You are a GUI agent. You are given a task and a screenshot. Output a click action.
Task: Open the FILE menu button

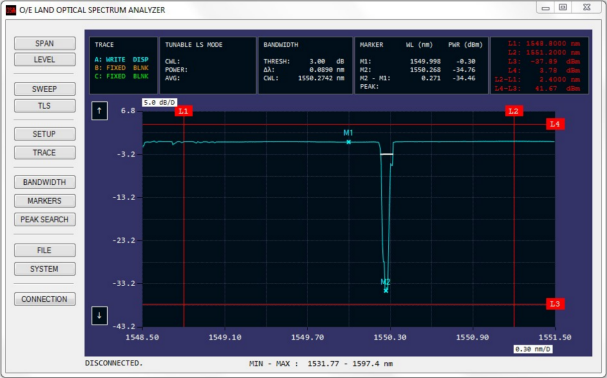(x=45, y=250)
